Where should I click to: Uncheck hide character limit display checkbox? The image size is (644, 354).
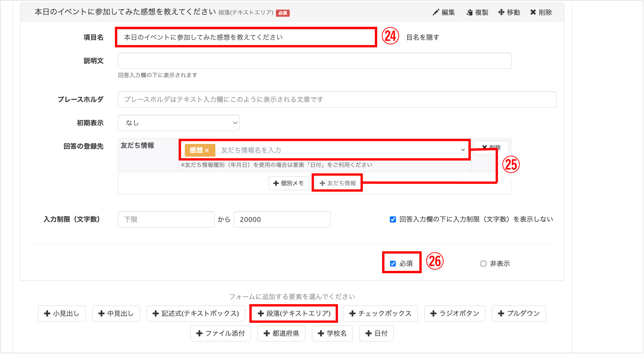tap(393, 220)
